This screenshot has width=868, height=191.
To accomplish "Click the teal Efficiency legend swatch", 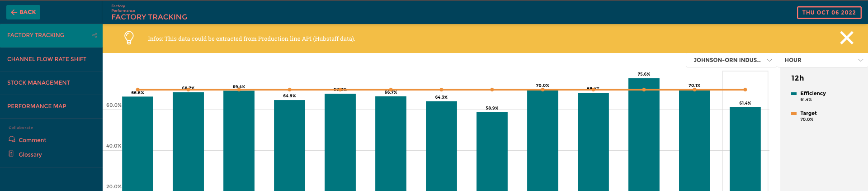I will [x=793, y=94].
